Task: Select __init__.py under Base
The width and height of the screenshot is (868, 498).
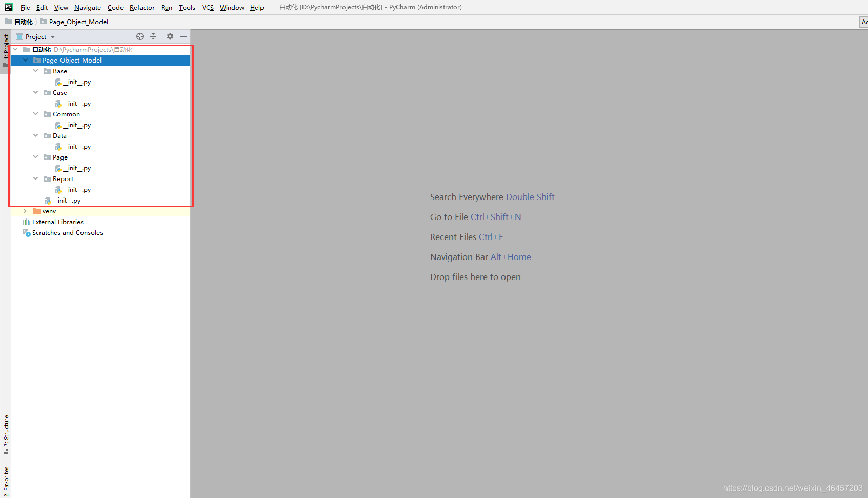Action: point(77,82)
